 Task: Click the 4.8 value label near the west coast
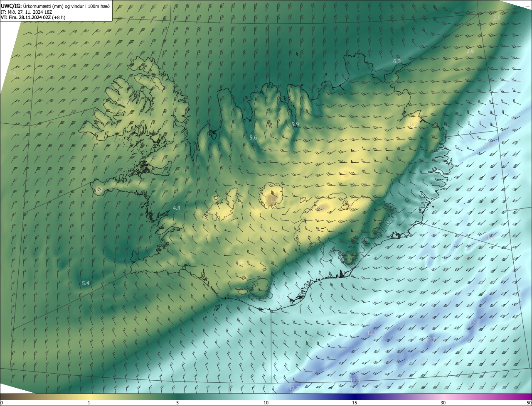pyautogui.click(x=177, y=208)
